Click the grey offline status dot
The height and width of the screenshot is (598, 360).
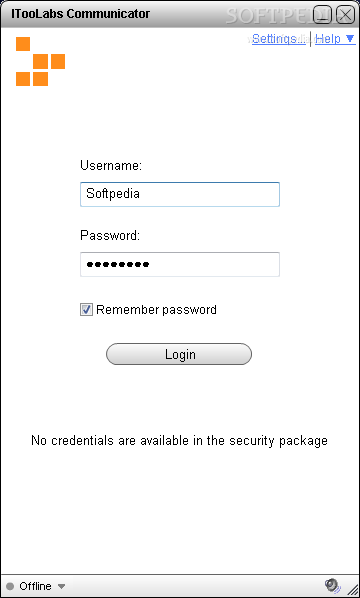(x=10, y=586)
